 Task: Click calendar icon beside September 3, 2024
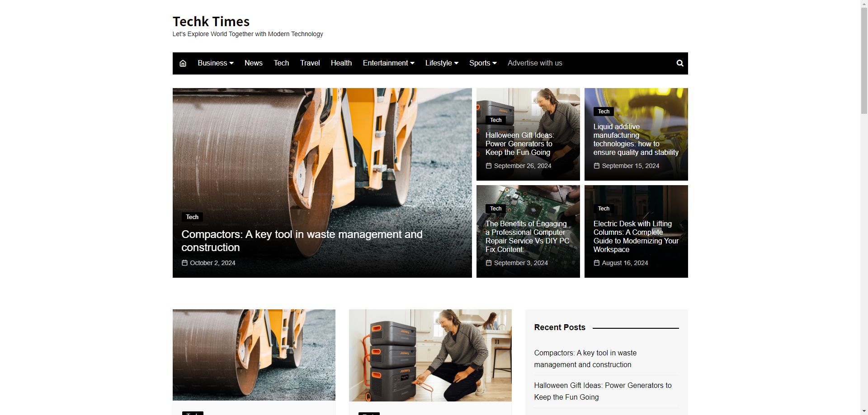coord(488,263)
